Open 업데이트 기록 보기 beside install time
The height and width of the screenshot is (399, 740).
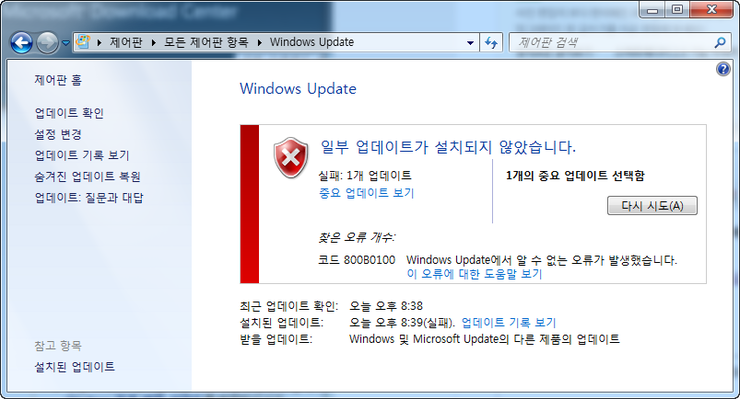(509, 323)
